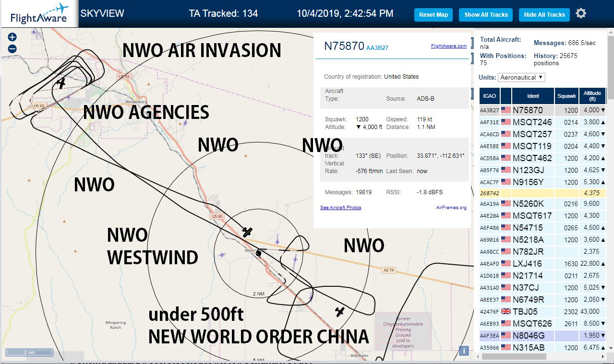Select aircraft icon near Wickenburg airport
Viewport: 614px width, 364px height.
pos(61,83)
